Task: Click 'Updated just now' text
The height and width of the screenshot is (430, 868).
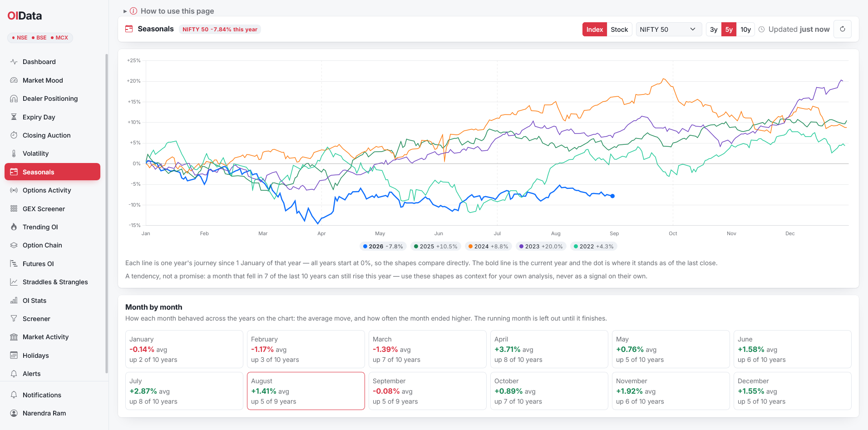Action: pos(799,30)
